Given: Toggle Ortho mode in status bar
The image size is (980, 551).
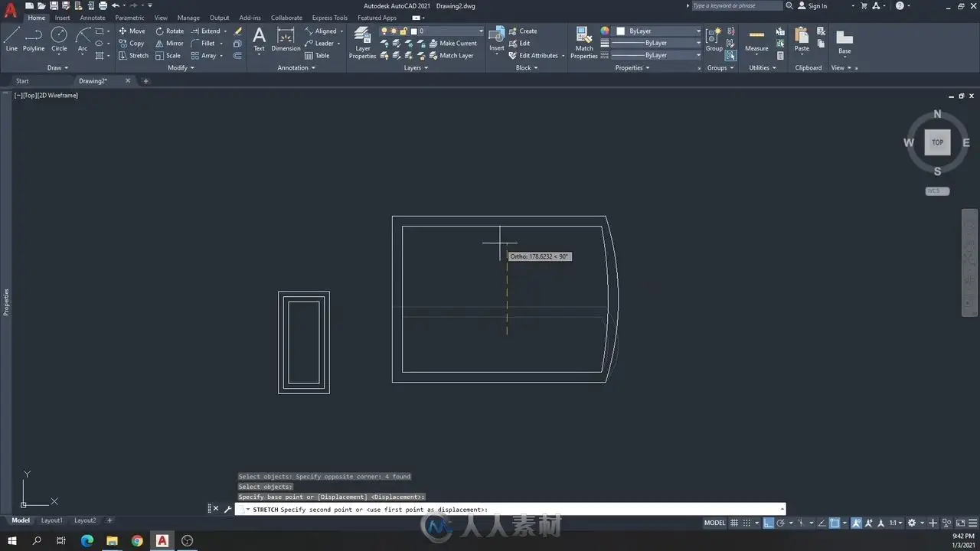Looking at the screenshot, I should [768, 523].
